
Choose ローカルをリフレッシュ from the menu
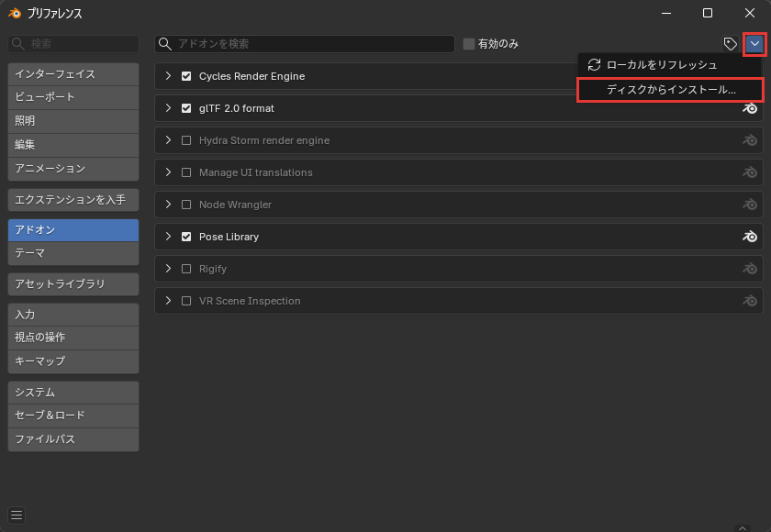pyautogui.click(x=670, y=65)
